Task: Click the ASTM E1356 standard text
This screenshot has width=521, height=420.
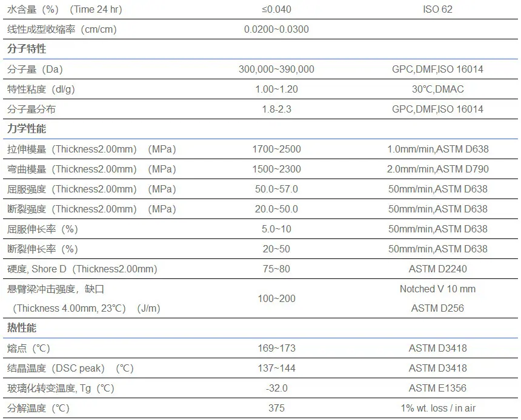Action: point(437,388)
